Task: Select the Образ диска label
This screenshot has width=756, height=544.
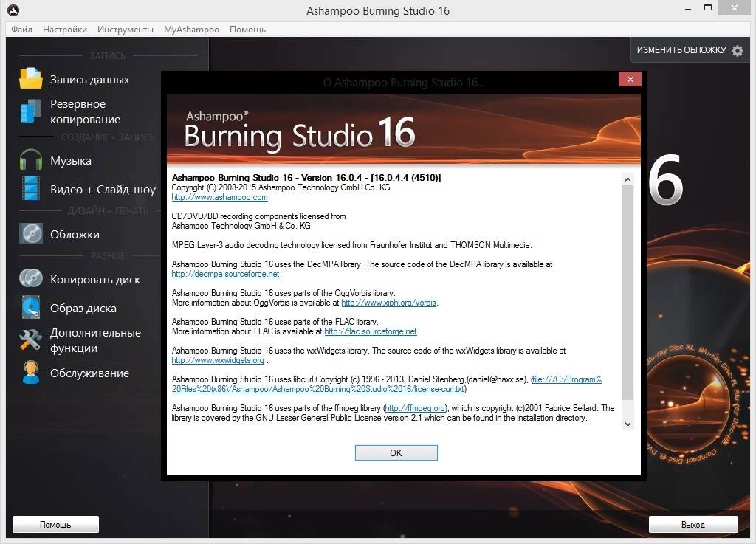Action: (x=83, y=309)
